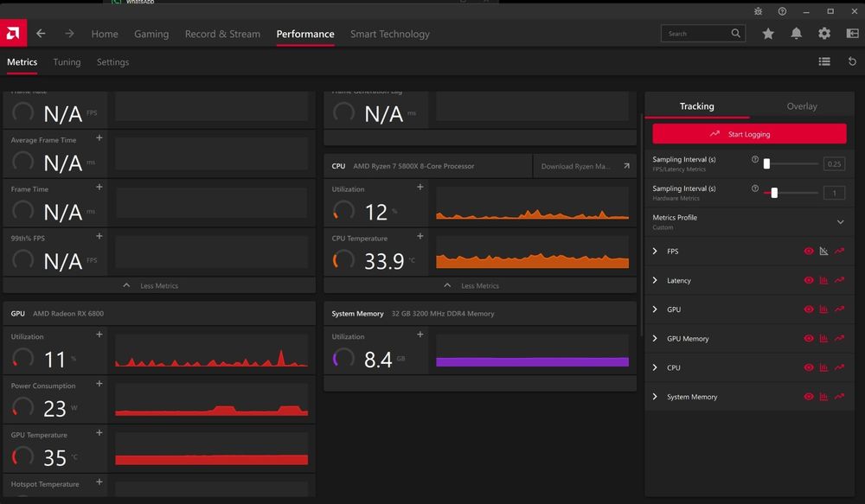Viewport: 865px width, 504px height.
Task: Open the Gaming tab
Action: 151,34
